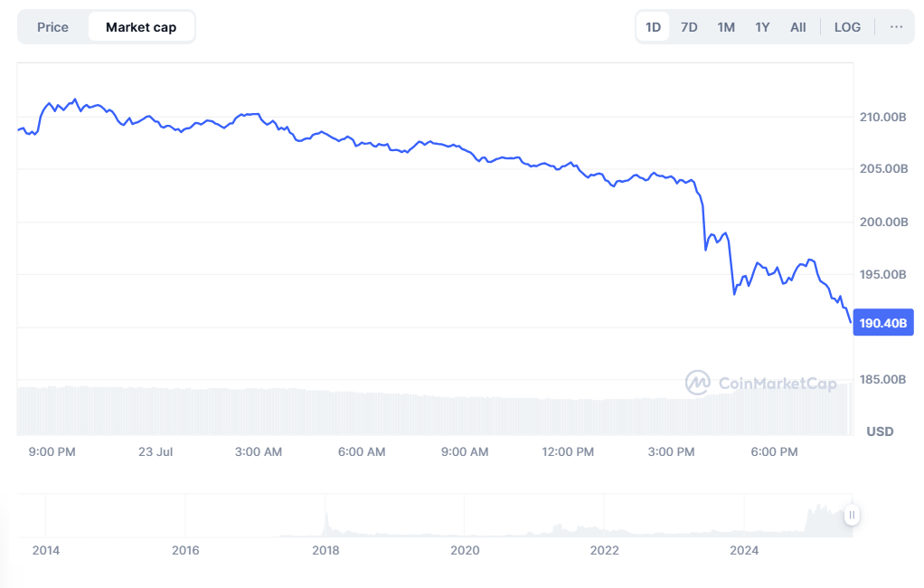The height and width of the screenshot is (588, 924).
Task: Click the 190.40B current value marker
Action: 883,322
